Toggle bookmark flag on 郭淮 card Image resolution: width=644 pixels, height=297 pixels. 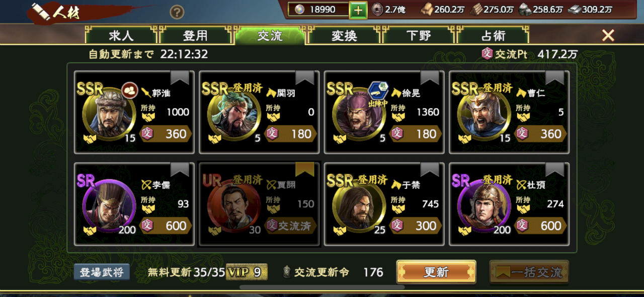tap(180, 77)
